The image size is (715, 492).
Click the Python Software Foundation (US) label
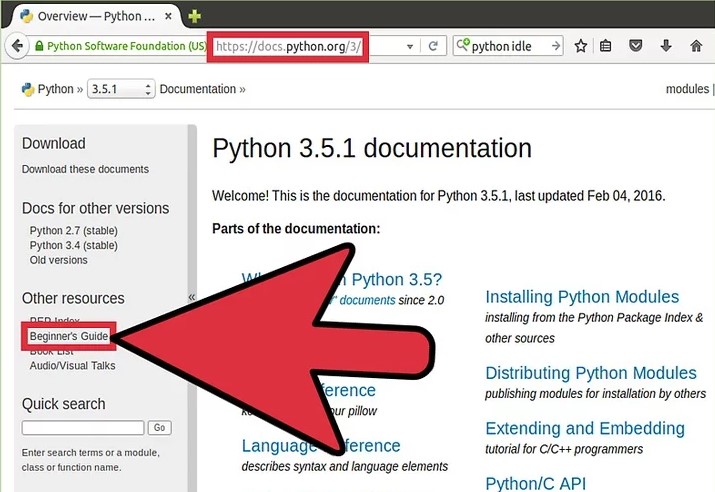pyautogui.click(x=126, y=46)
